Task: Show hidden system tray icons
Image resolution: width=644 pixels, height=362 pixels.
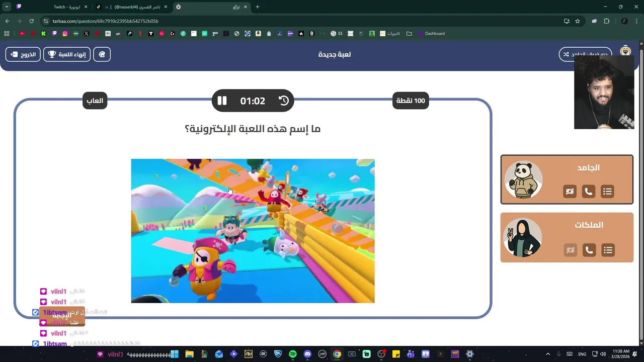Action: [x=548, y=354]
